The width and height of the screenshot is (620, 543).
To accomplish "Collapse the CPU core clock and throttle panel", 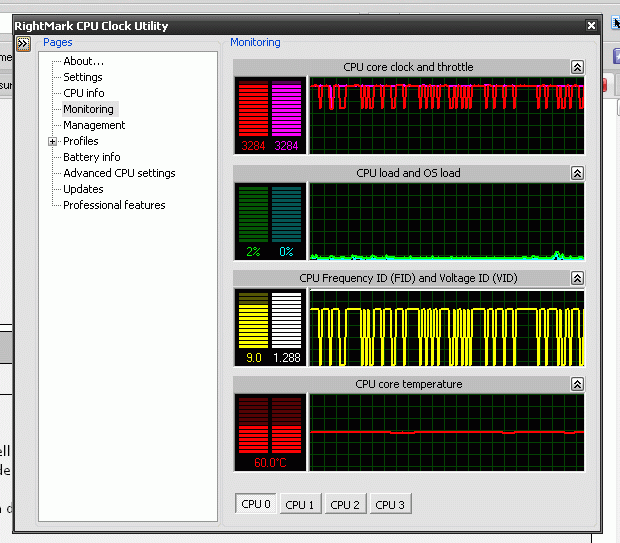I will 577,67.
